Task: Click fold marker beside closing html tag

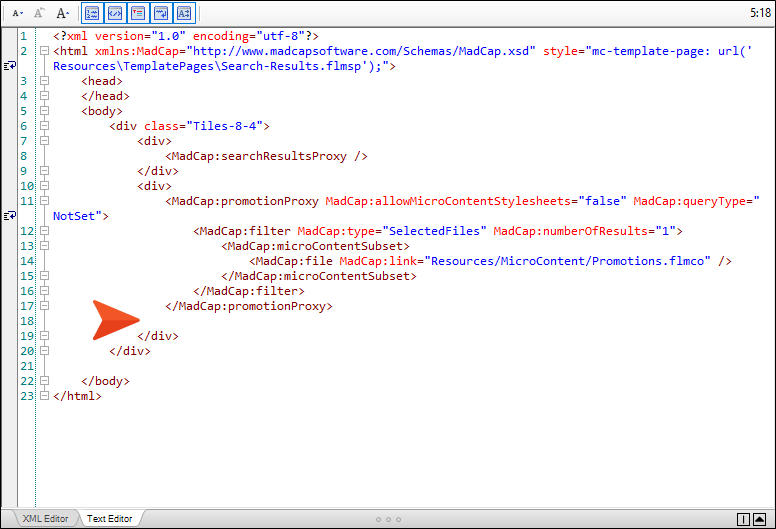Action: coord(45,395)
